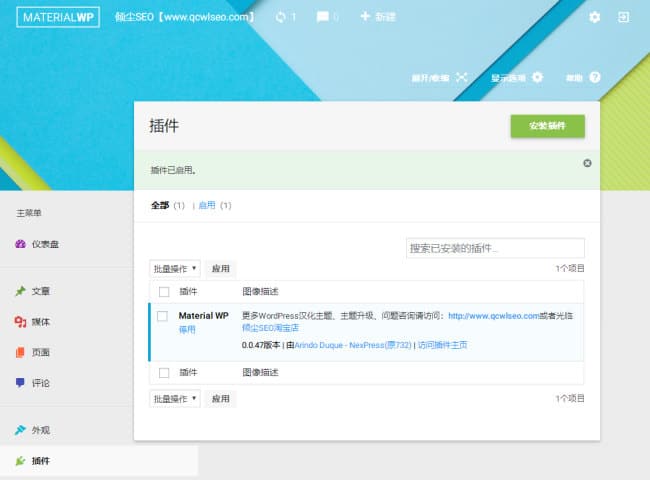Click the bottom Apply button
Screen dimensions: 650x480
click(x=221, y=399)
